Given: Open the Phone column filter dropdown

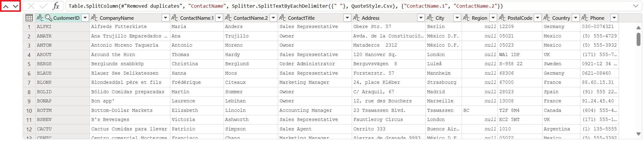Looking at the screenshot, I should click(x=614, y=18).
